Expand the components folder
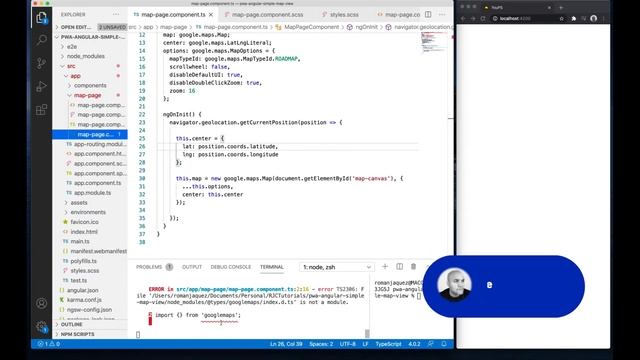Screen dimensions: 640x360 click(x=90, y=85)
